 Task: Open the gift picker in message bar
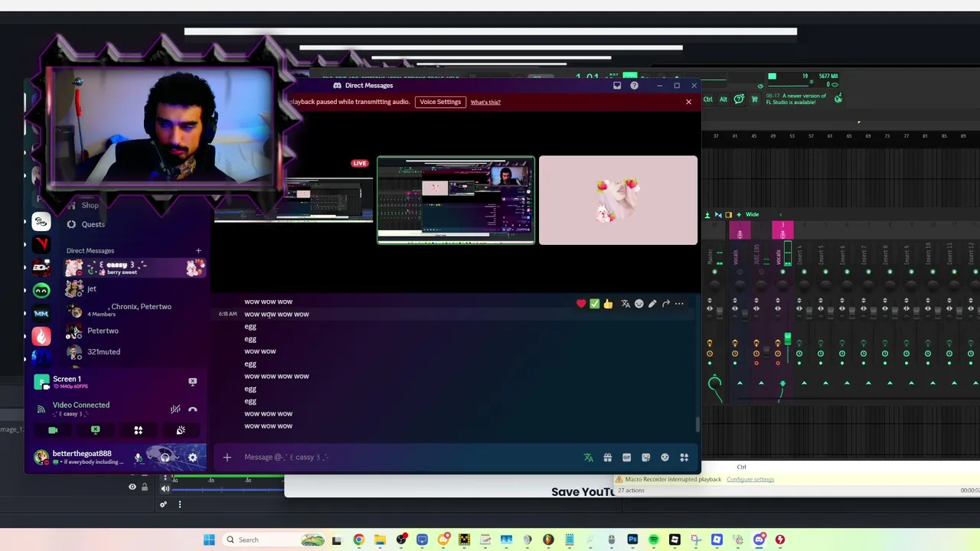[607, 458]
